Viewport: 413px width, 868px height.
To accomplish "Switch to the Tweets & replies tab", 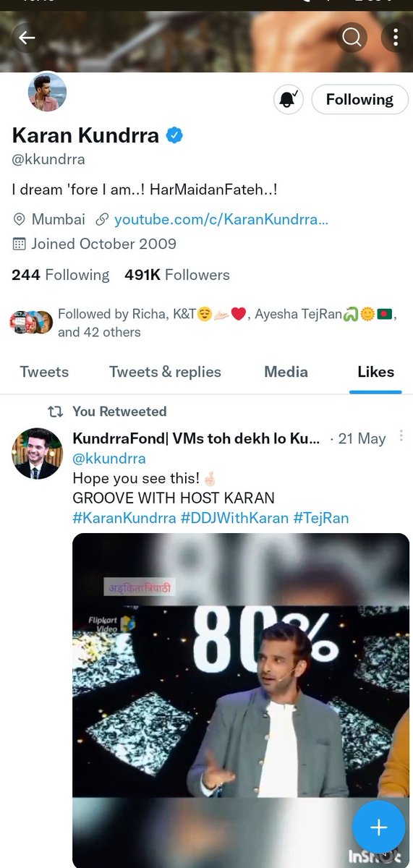I will (165, 372).
